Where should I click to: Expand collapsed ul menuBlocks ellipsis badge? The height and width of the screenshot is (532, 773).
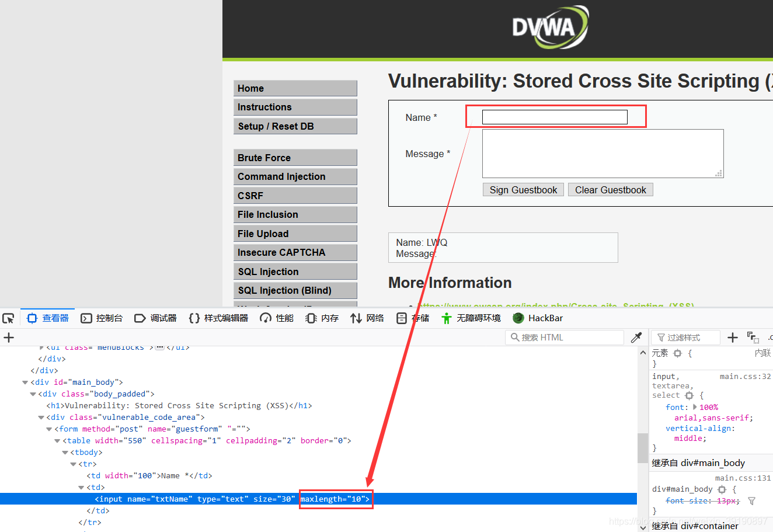tap(160, 348)
